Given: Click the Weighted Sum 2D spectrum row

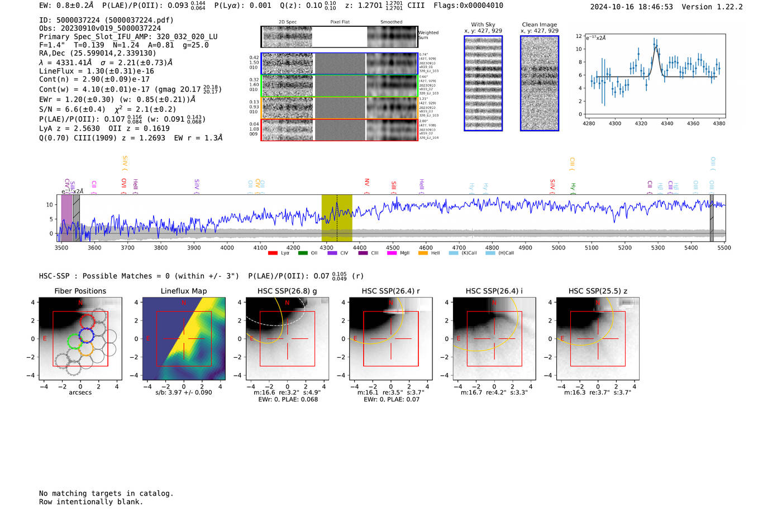Looking at the screenshot, I should click(x=339, y=37).
